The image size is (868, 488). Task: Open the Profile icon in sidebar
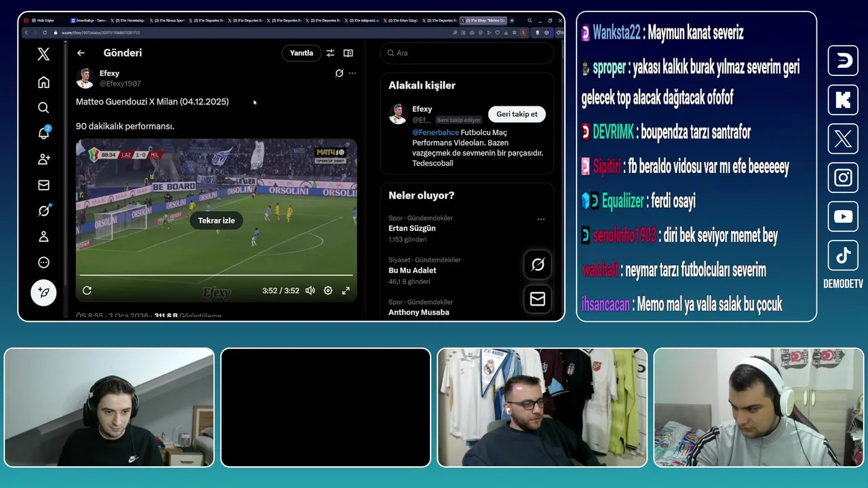tap(43, 237)
